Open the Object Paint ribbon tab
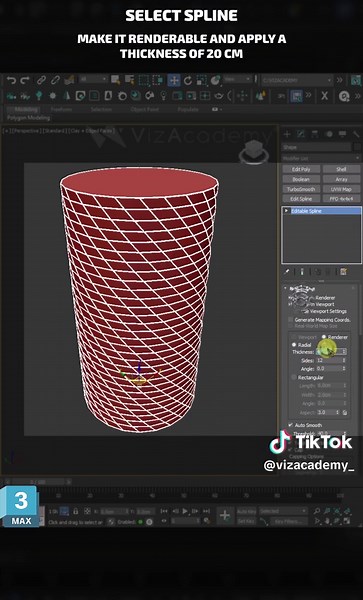363x600 pixels. point(145,109)
